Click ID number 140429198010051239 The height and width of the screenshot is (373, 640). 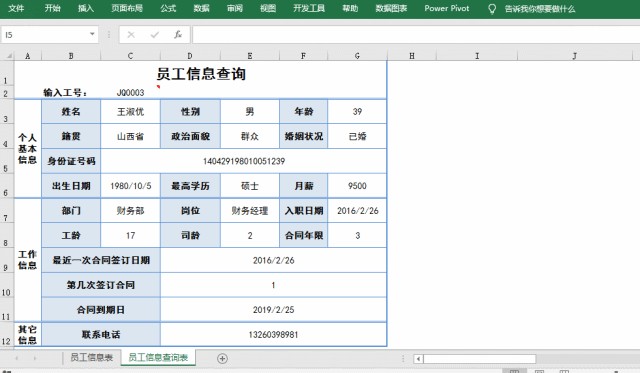[244, 161]
